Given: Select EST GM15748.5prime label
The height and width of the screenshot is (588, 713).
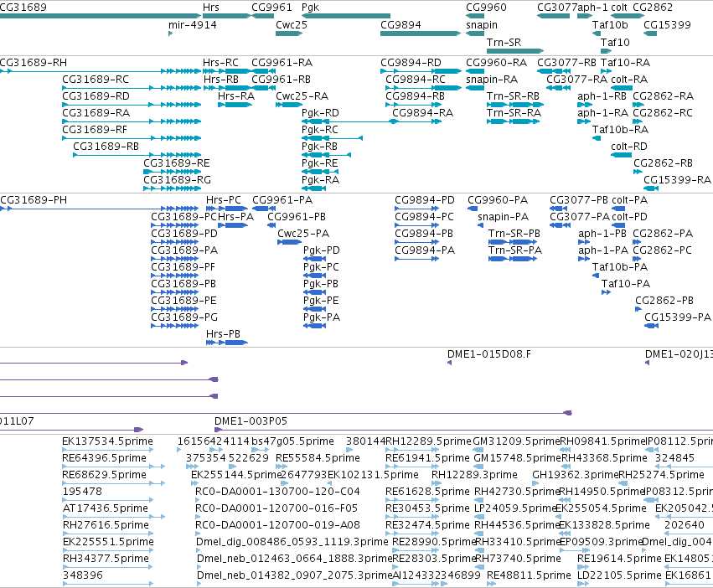Looking at the screenshot, I should (517, 458).
